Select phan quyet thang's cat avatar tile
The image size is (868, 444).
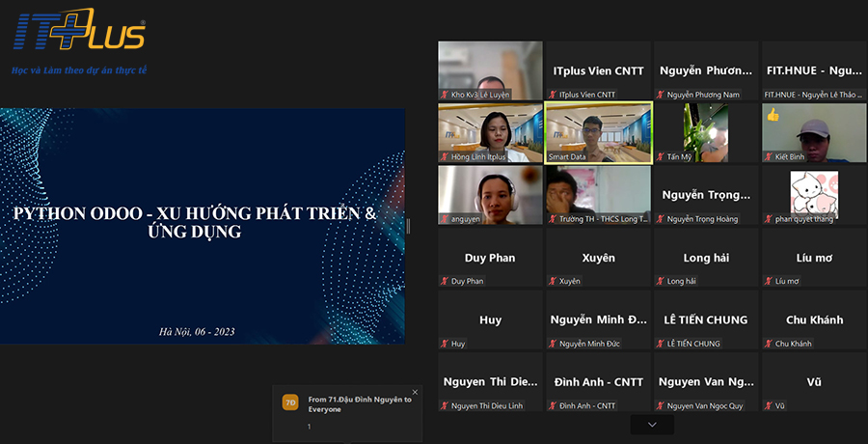813,194
